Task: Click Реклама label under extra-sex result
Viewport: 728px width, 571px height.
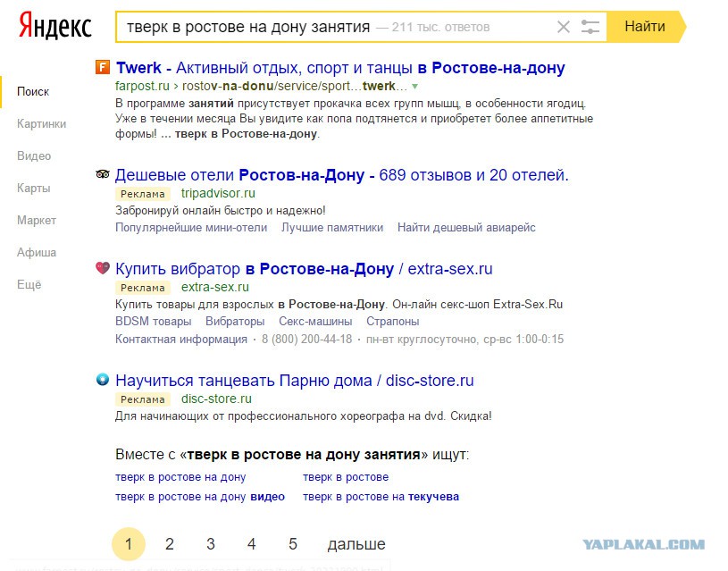Action: (143, 288)
